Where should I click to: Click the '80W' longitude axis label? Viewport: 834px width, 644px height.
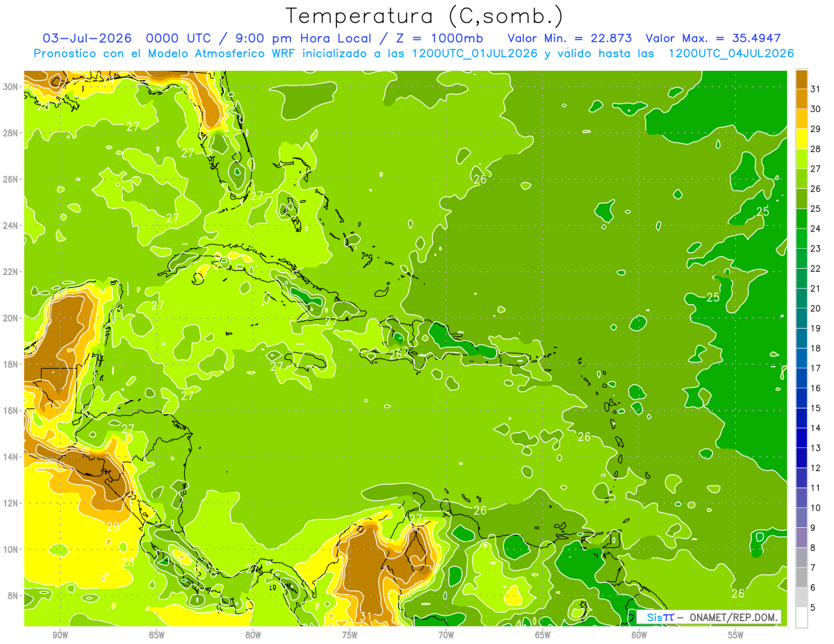[253, 634]
